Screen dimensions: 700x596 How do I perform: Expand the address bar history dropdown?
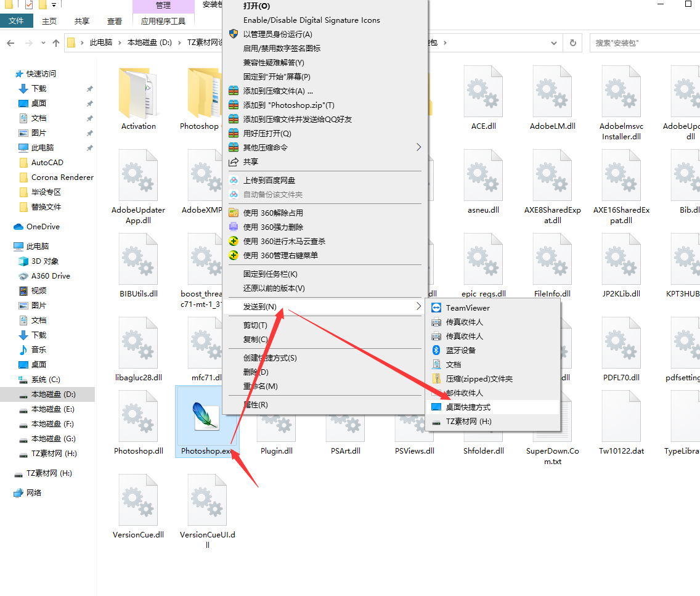coord(553,43)
